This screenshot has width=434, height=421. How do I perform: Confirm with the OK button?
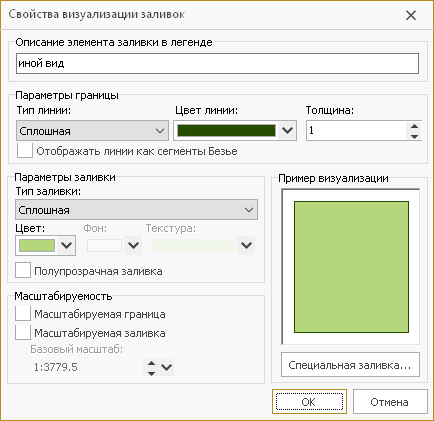click(309, 402)
